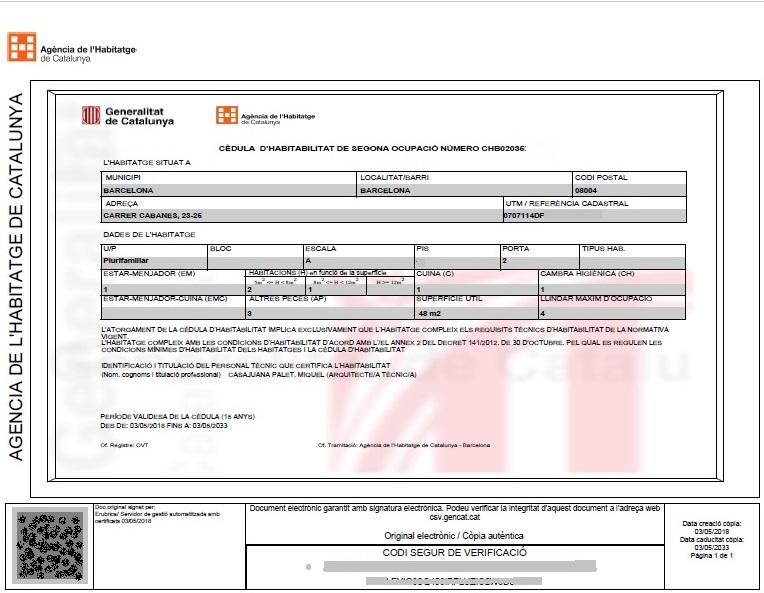
Task: Click the QR verification code
Action: click(50, 546)
